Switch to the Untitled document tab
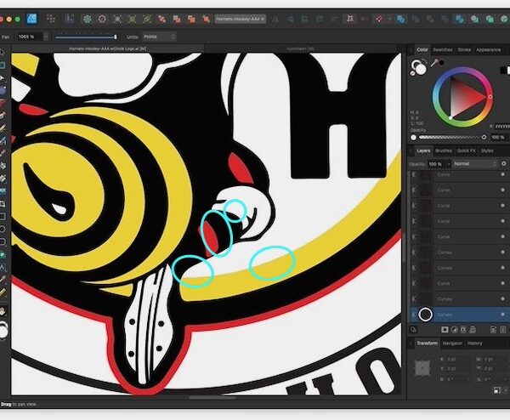Viewport: 510px width, 420px height. point(300,48)
